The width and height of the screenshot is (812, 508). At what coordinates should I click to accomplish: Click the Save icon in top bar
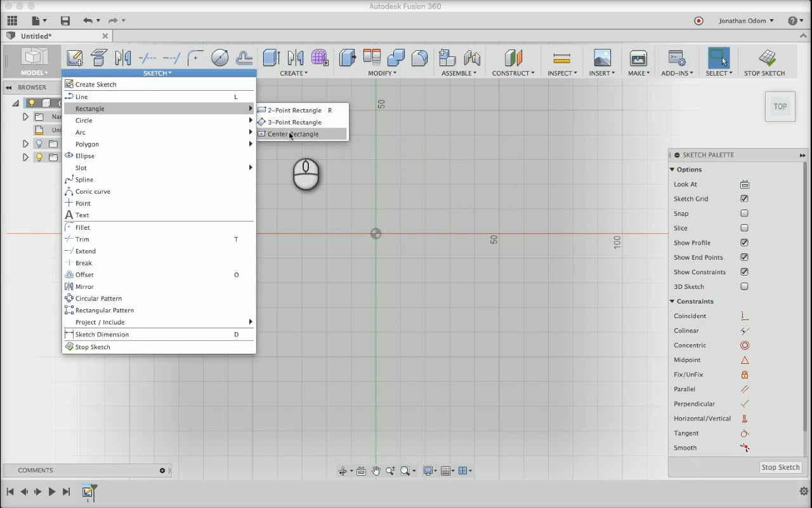65,21
